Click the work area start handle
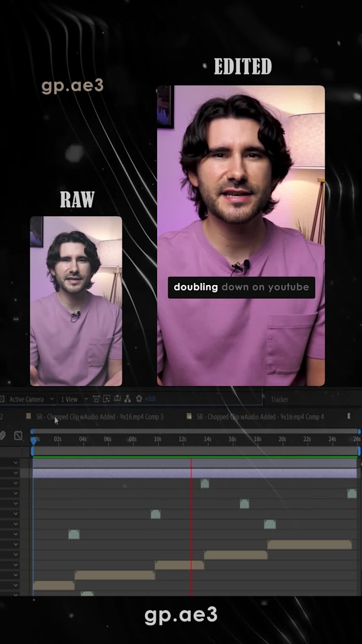This screenshot has height=644, width=362. [x=32, y=451]
